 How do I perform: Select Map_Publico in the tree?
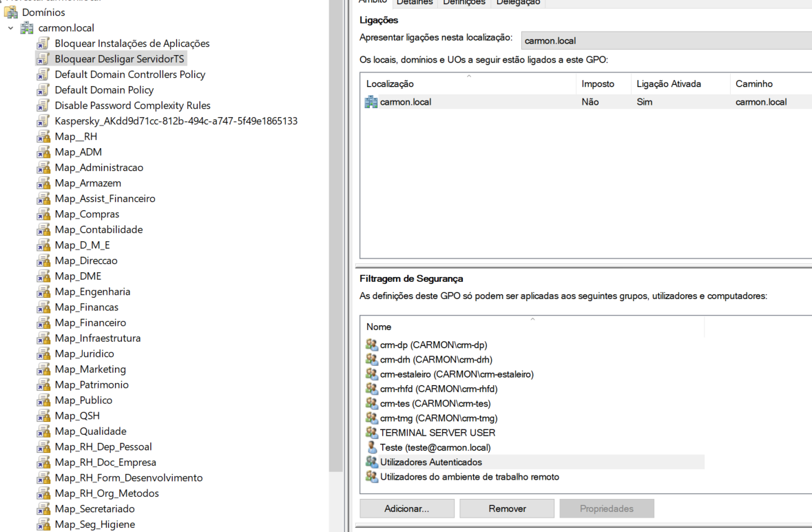83,400
